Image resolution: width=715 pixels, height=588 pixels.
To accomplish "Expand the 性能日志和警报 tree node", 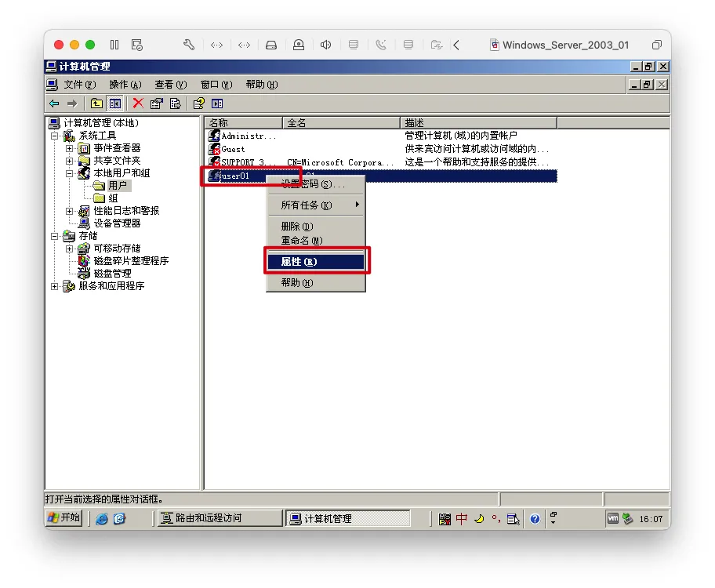I will [69, 211].
